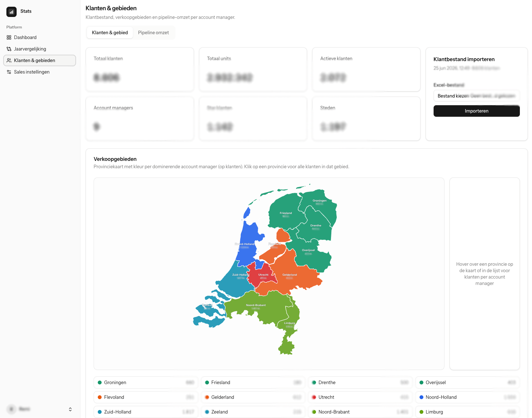Expand the user account switcher chevron
The height and width of the screenshot is (418, 532).
(70, 409)
